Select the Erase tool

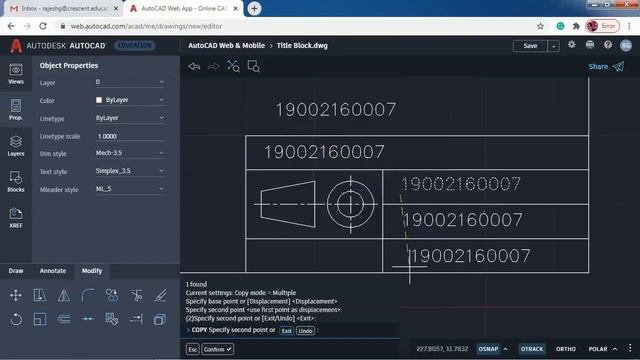click(x=160, y=295)
